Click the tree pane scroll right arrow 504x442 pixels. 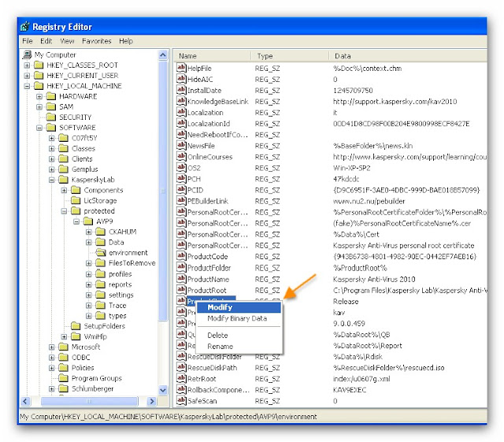[x=152, y=401]
